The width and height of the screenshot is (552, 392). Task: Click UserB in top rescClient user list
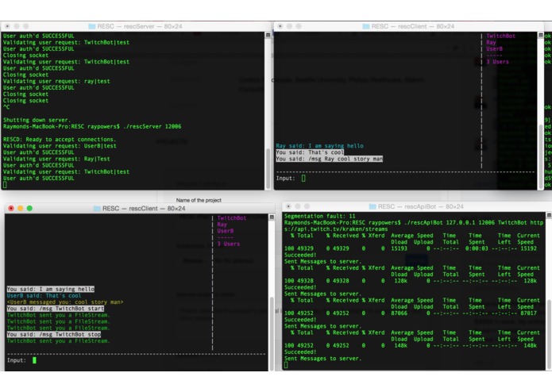tap(494, 49)
